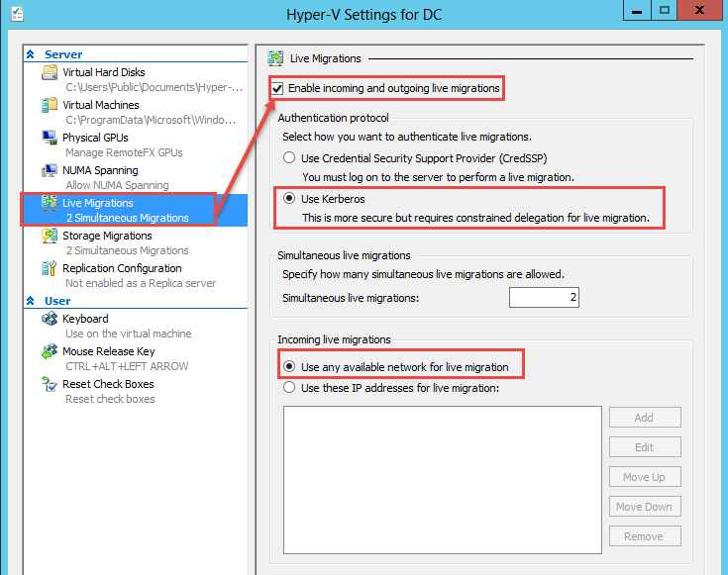Maximize the Hyper-V Settings window
Viewport: 728px width, 575px height.
tap(664, 10)
